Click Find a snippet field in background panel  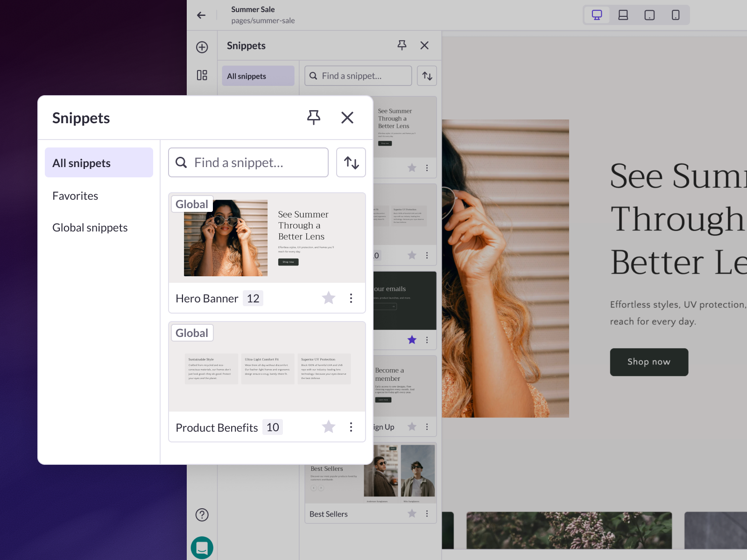coord(358,76)
